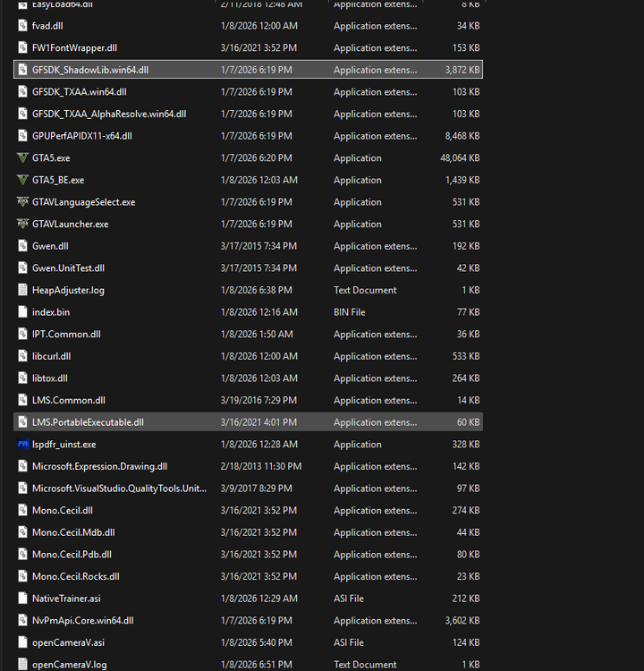Click date 3/9/2017 8:29 PM

[x=257, y=488]
